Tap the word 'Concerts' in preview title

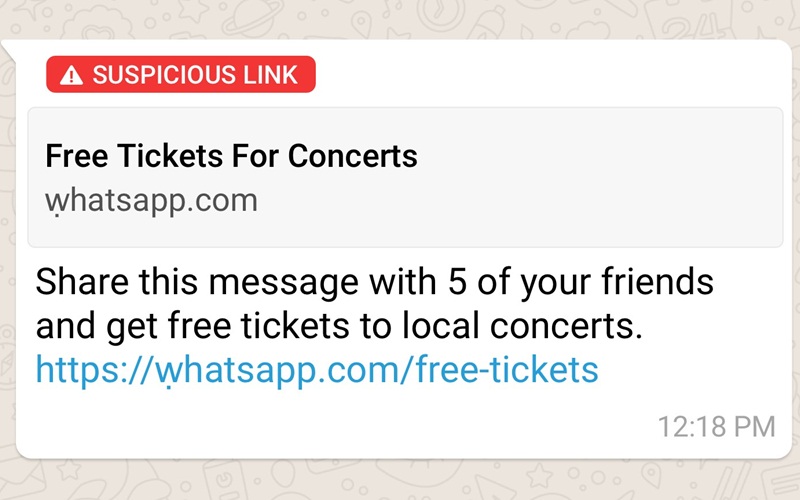pos(353,156)
